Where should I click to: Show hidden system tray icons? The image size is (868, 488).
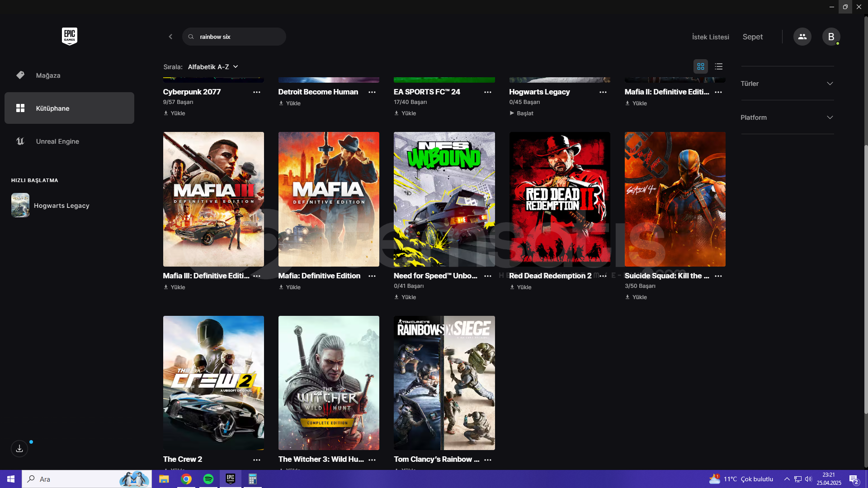point(787,479)
